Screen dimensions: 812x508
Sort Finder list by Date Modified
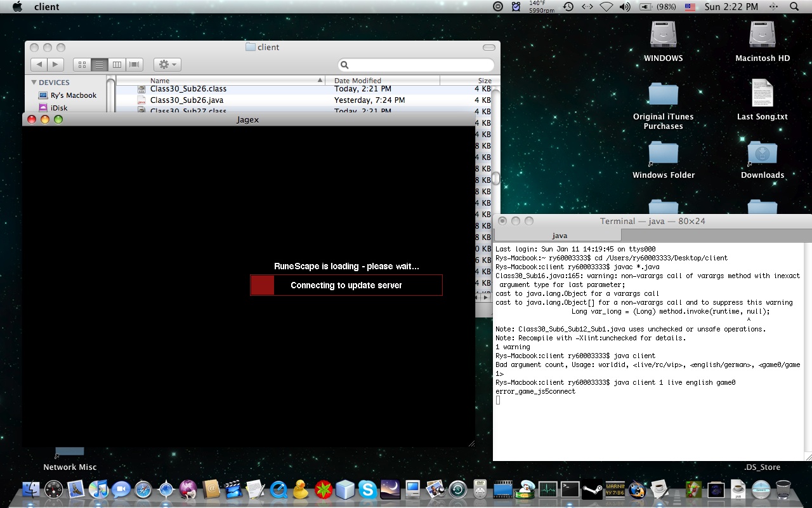[x=383, y=81]
